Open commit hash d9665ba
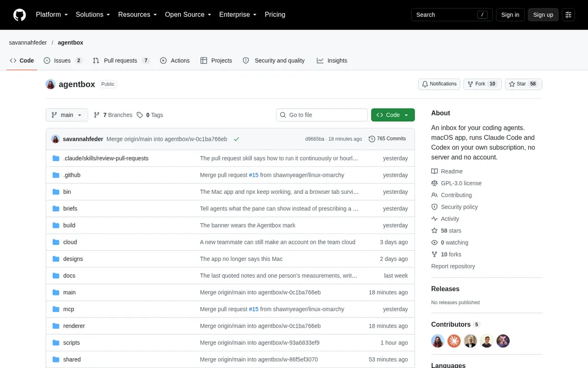Image resolution: width=588 pixels, height=368 pixels. (x=315, y=139)
